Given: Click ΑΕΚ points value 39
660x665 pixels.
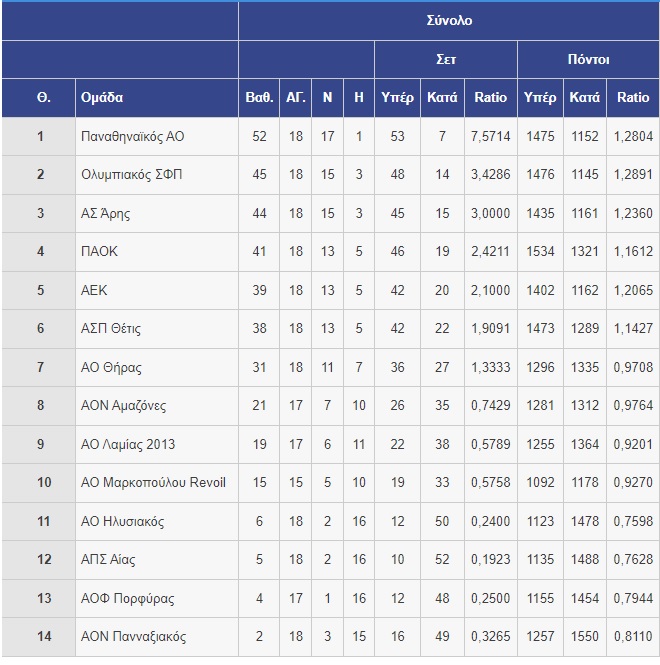Looking at the screenshot, I should coord(259,290).
